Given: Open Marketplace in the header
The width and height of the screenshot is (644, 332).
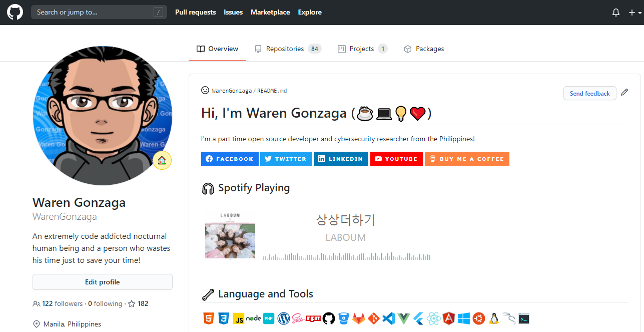Looking at the screenshot, I should [270, 12].
